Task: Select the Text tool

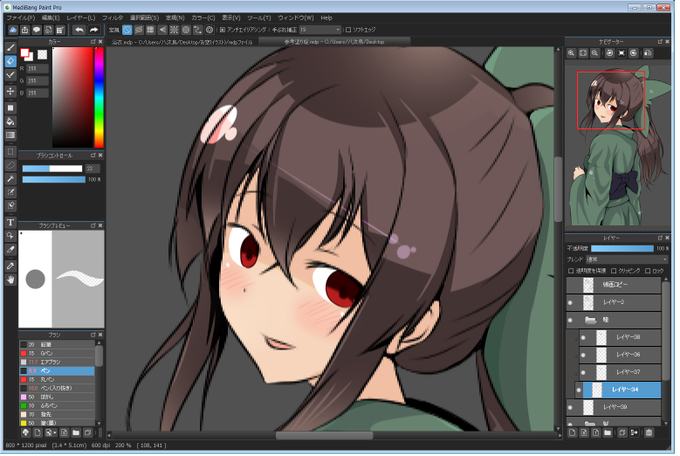Action: pos(11,223)
